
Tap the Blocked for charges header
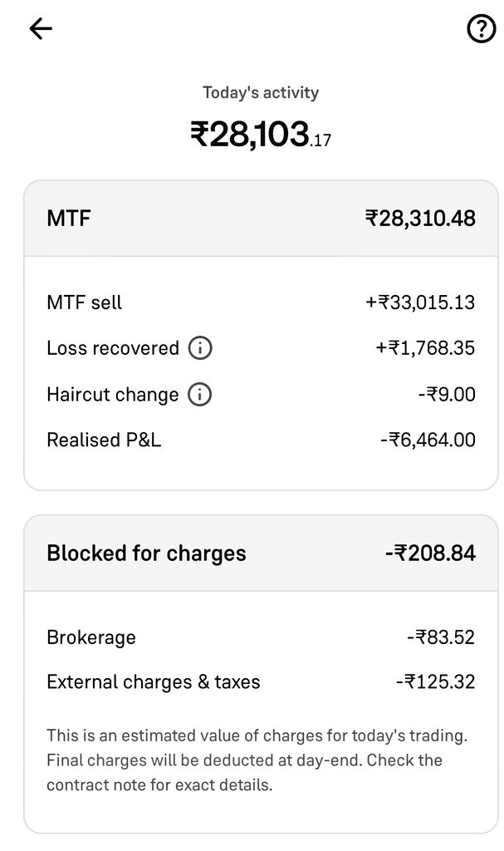click(x=261, y=553)
